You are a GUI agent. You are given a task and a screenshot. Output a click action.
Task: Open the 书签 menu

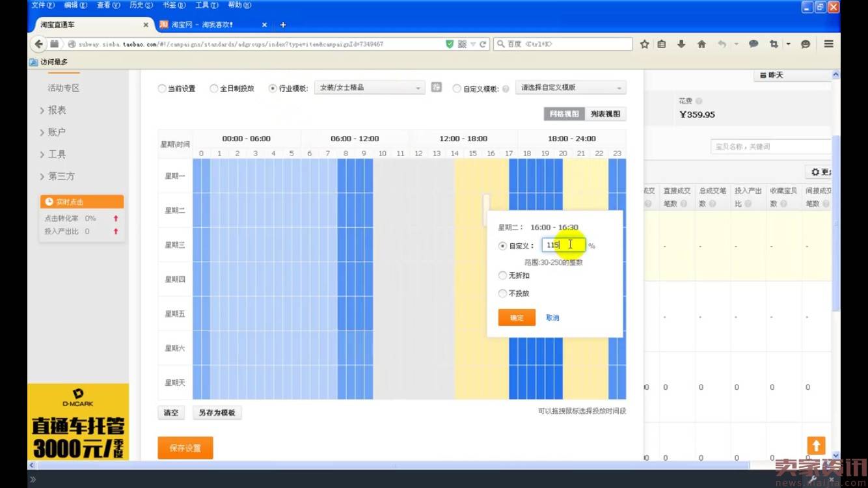[x=173, y=5]
